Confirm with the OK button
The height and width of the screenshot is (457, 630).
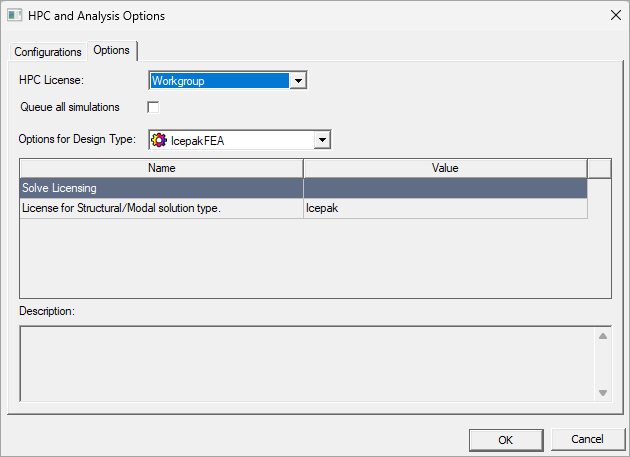click(x=506, y=440)
